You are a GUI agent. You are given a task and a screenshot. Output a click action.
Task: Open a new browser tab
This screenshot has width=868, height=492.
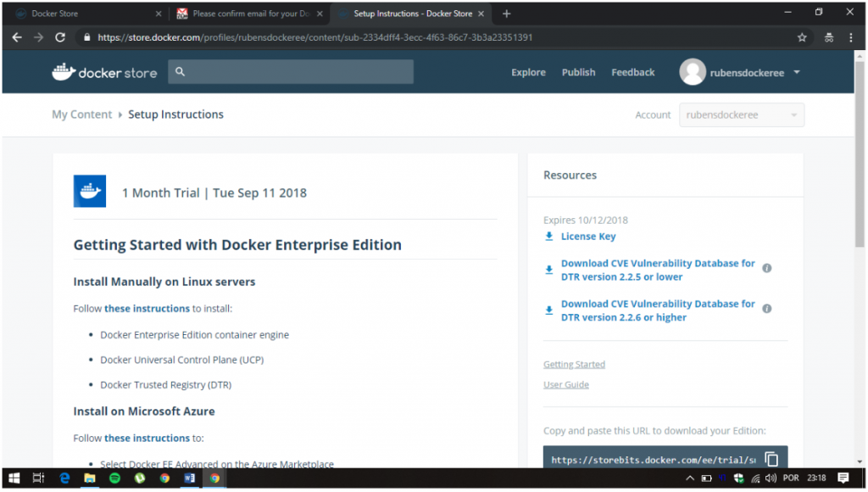pos(507,14)
